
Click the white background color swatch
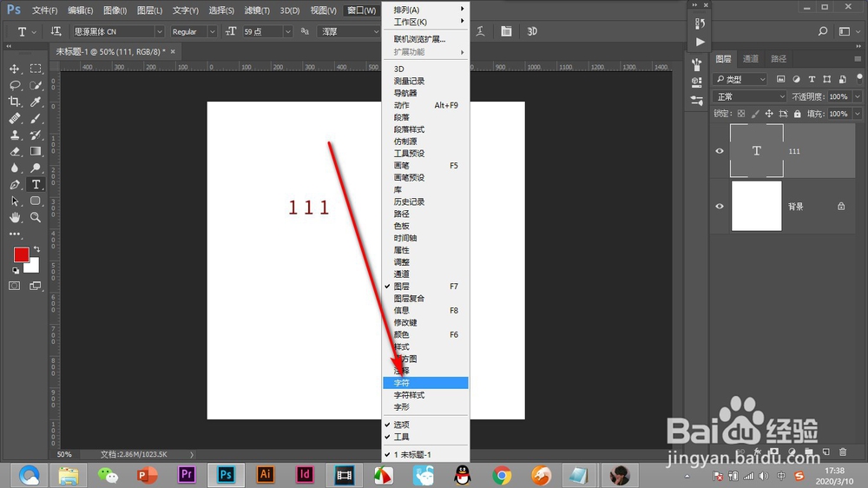coord(33,267)
